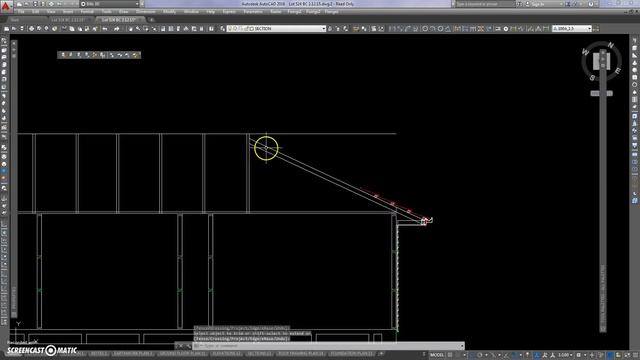The width and height of the screenshot is (640, 360).
Task: Click the New drawing icon in Standard toolbar
Action: coord(7,29)
